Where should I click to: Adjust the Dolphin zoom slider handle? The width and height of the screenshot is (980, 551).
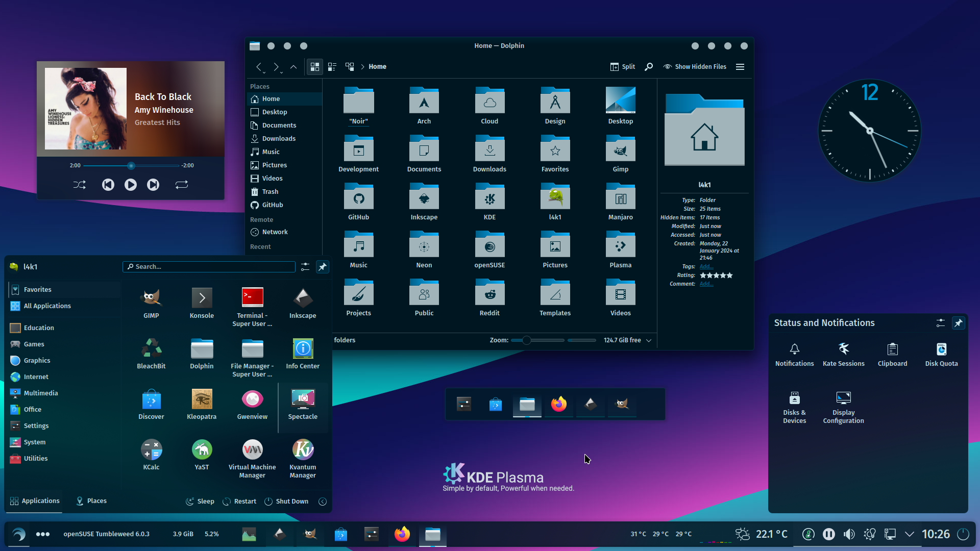click(x=526, y=340)
